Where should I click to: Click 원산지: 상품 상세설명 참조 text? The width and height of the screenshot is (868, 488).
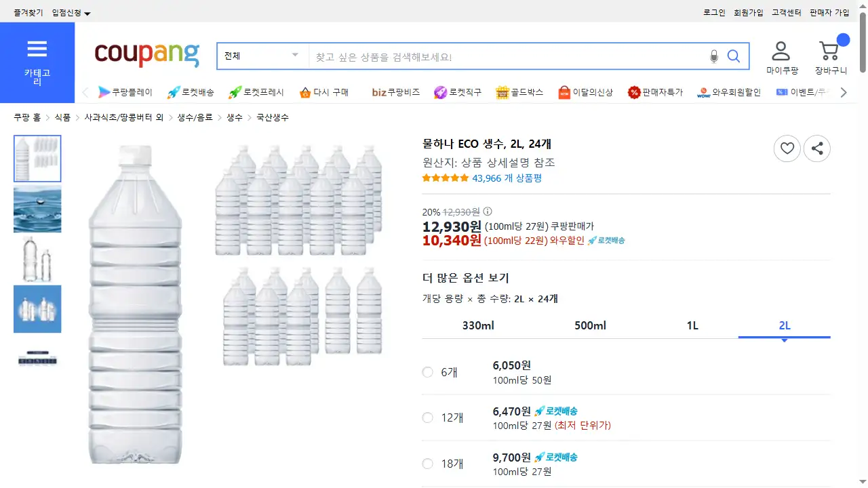tap(488, 162)
